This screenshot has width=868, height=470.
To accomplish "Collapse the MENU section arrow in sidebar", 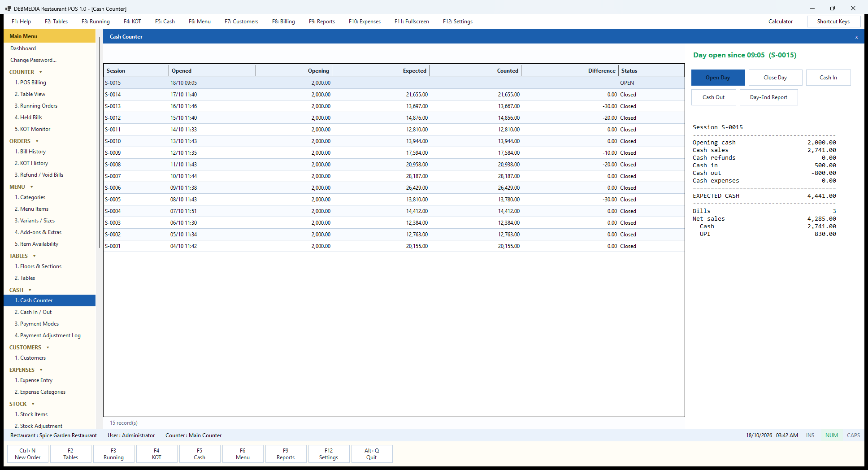I will click(32, 187).
